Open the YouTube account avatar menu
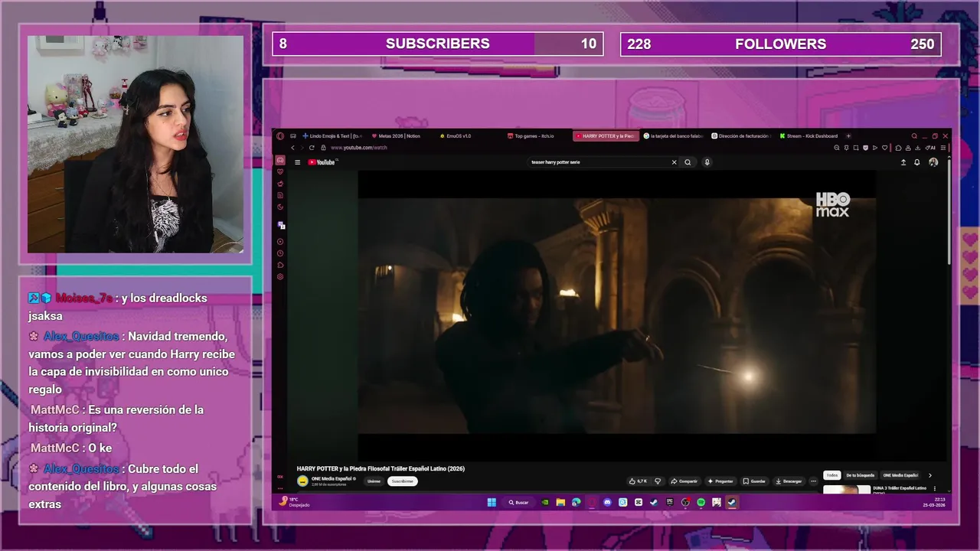Screen dimensions: 980x551 [933, 162]
